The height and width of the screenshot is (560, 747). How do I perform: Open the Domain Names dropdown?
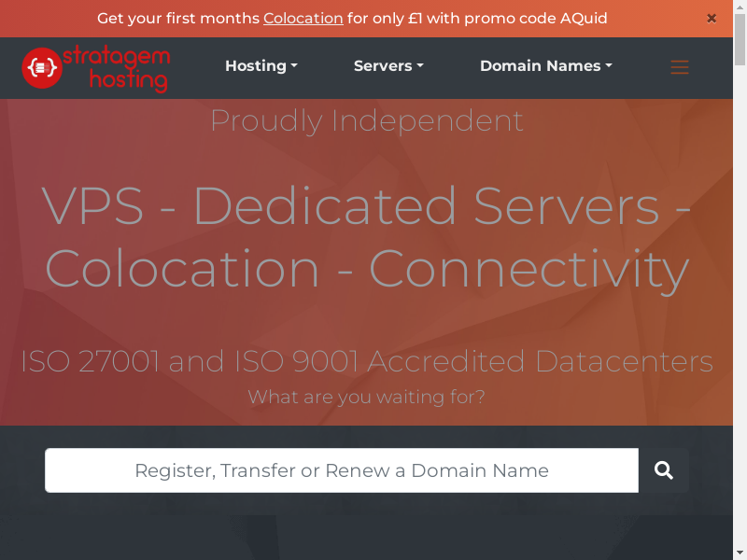pos(545,66)
